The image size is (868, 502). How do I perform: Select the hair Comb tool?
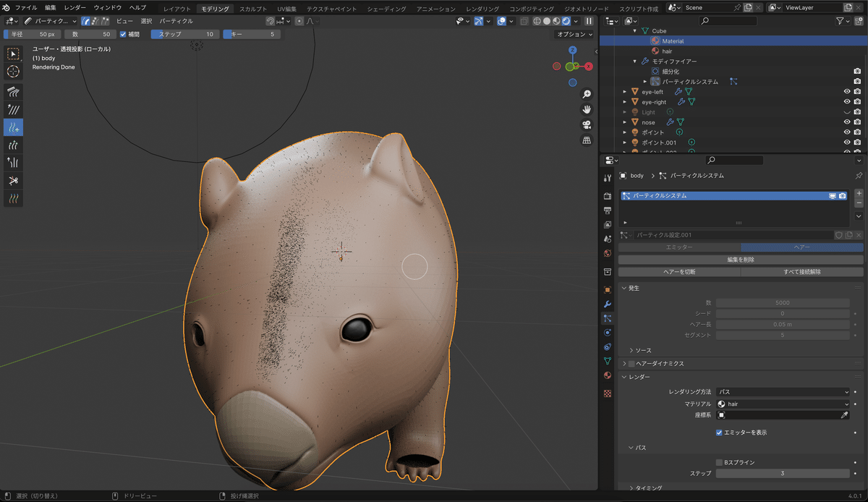[13, 92]
